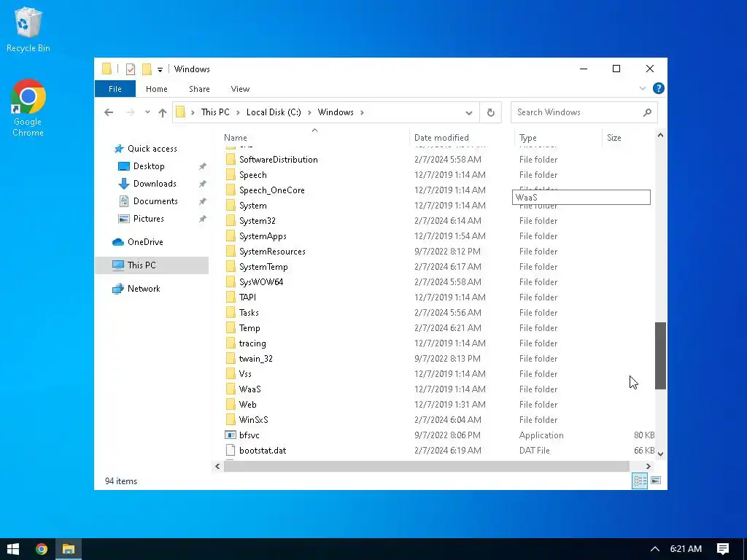Sort by the Name column header
The width and height of the screenshot is (747, 560).
[236, 138]
